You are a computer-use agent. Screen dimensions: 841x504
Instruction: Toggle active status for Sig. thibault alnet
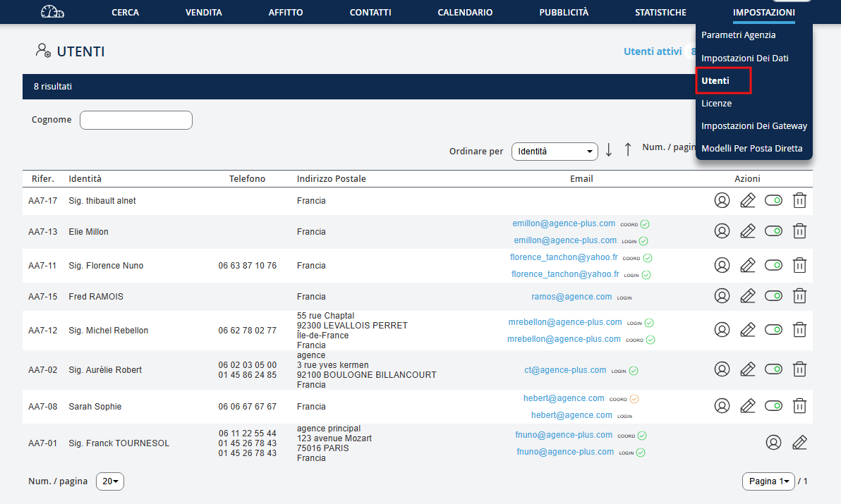774,201
